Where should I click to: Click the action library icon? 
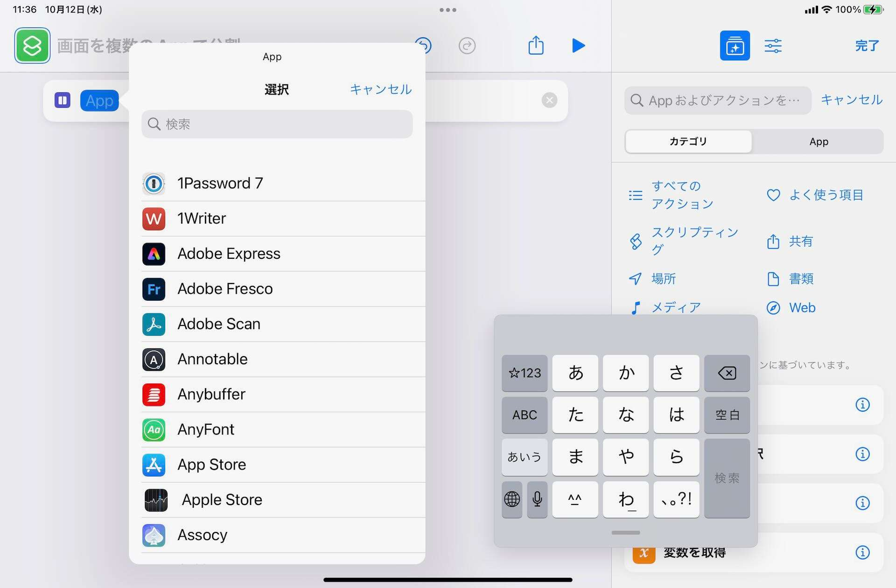coord(735,46)
